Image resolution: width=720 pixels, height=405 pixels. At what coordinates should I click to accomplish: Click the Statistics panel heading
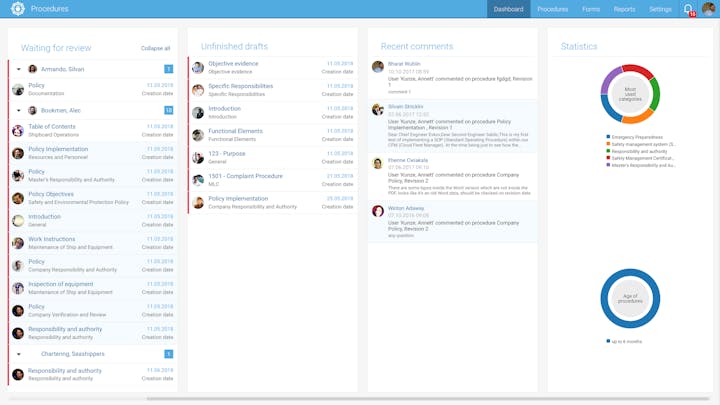click(579, 46)
